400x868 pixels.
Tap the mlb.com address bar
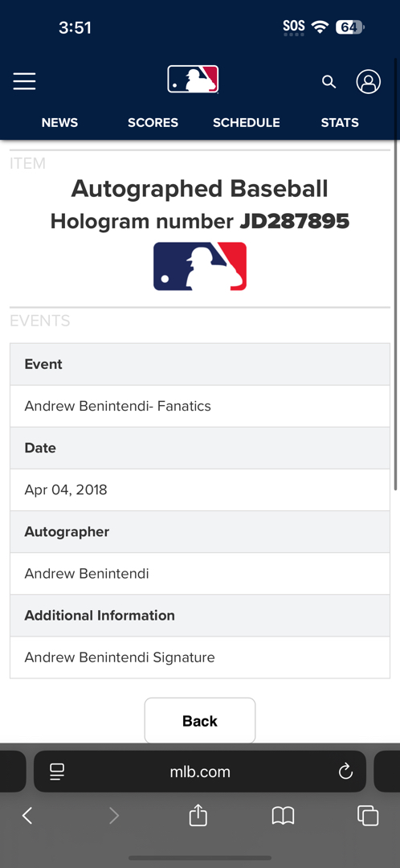200,771
